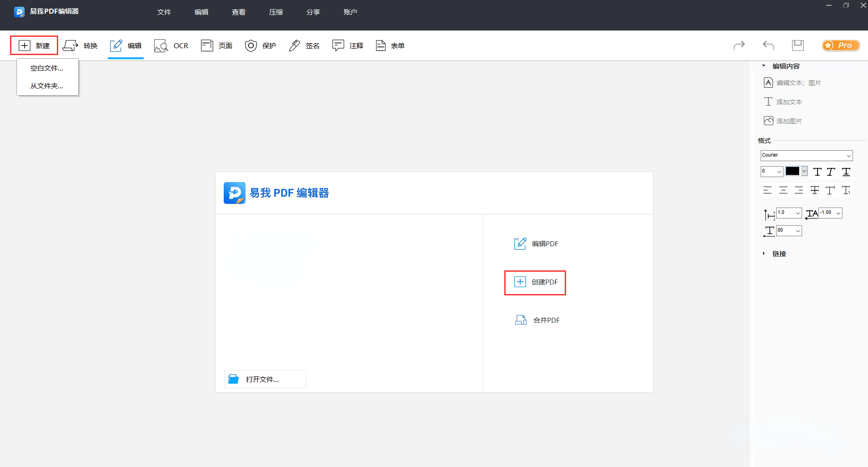868x467 pixels.
Task: Click the horizontal scale T icon
Action: point(769,231)
